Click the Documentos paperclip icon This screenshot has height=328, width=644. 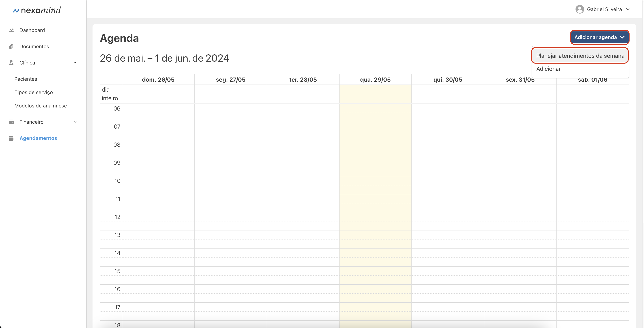click(11, 46)
